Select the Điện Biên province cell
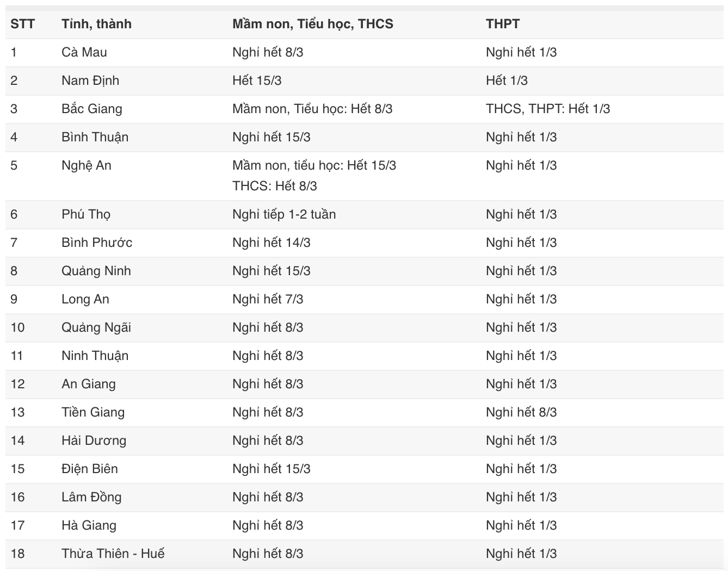This screenshot has height=571, width=728. click(89, 469)
